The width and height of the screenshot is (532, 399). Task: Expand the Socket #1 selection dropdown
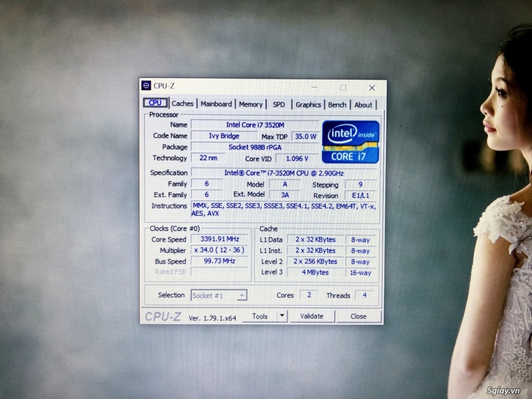[219, 296]
